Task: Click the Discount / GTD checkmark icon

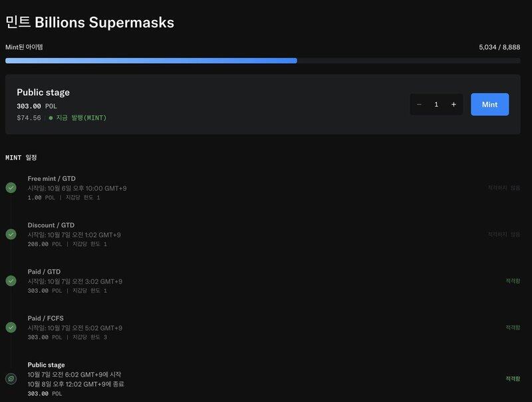Action: click(11, 234)
